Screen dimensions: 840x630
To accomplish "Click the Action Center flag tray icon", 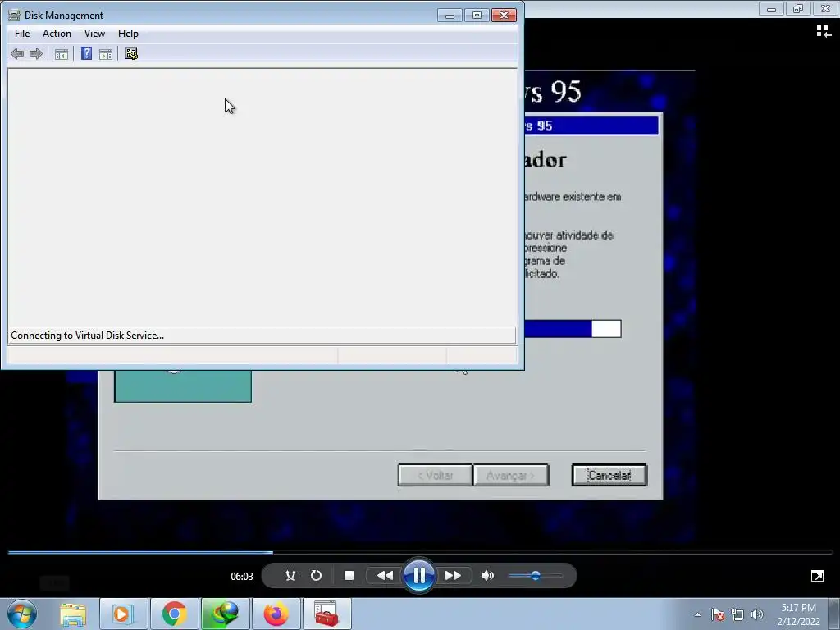I will [718, 614].
